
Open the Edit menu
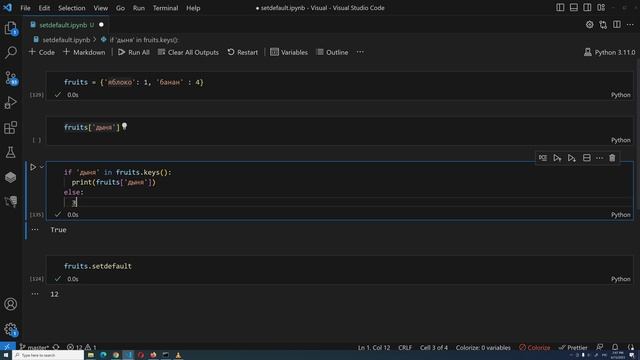click(x=44, y=8)
